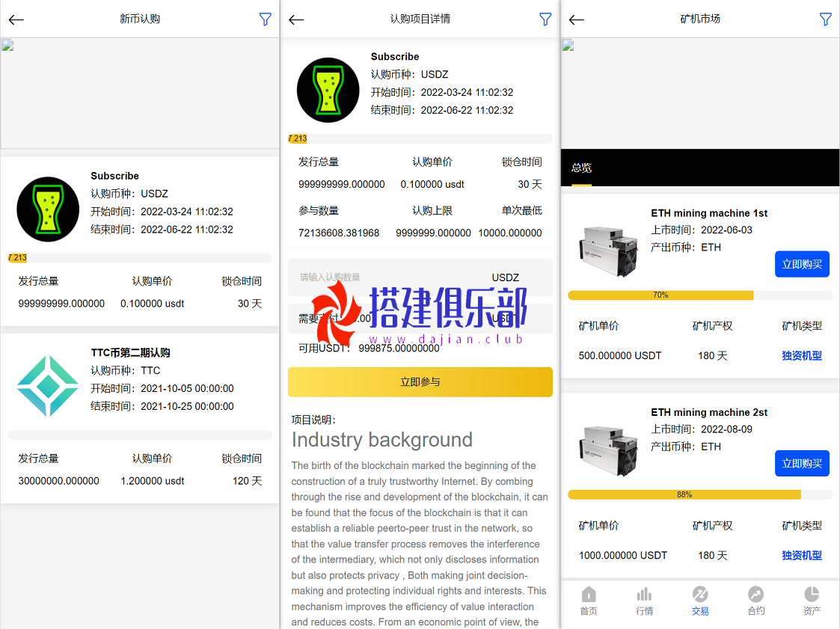Click the price 500.000000 USDT
This screenshot has width=840, height=629.
(x=620, y=356)
